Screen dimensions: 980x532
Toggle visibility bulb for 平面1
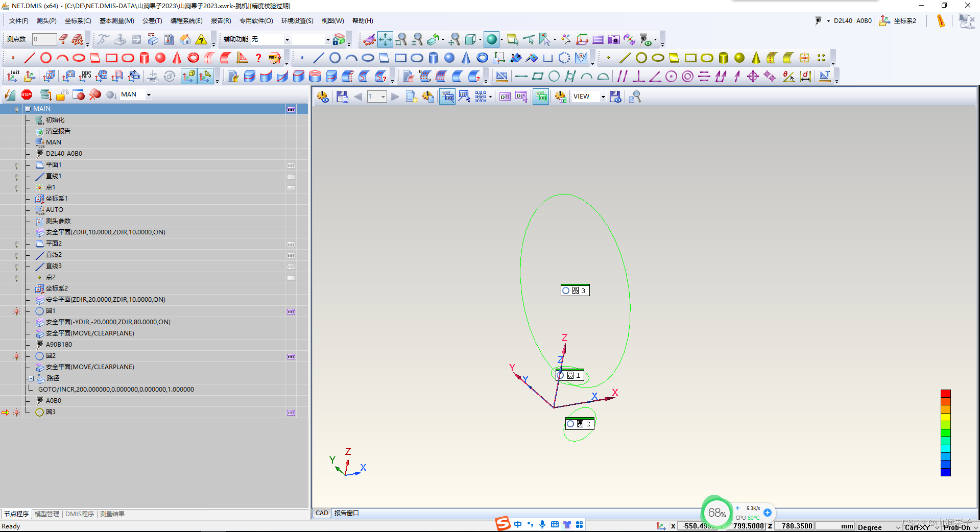16,165
